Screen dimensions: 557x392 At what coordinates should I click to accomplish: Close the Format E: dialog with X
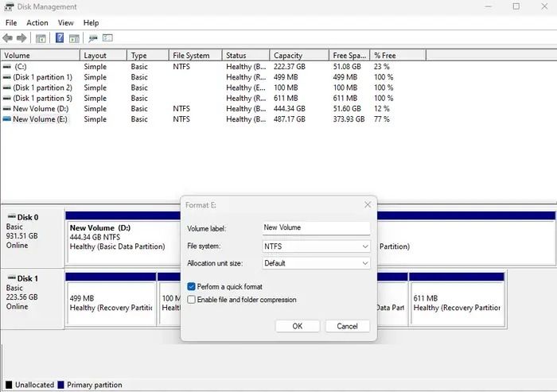click(x=368, y=204)
